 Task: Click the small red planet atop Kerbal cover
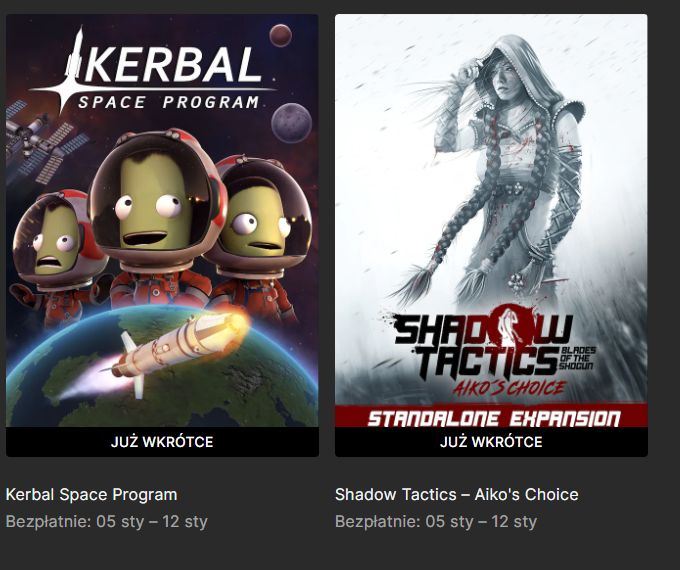(281, 36)
